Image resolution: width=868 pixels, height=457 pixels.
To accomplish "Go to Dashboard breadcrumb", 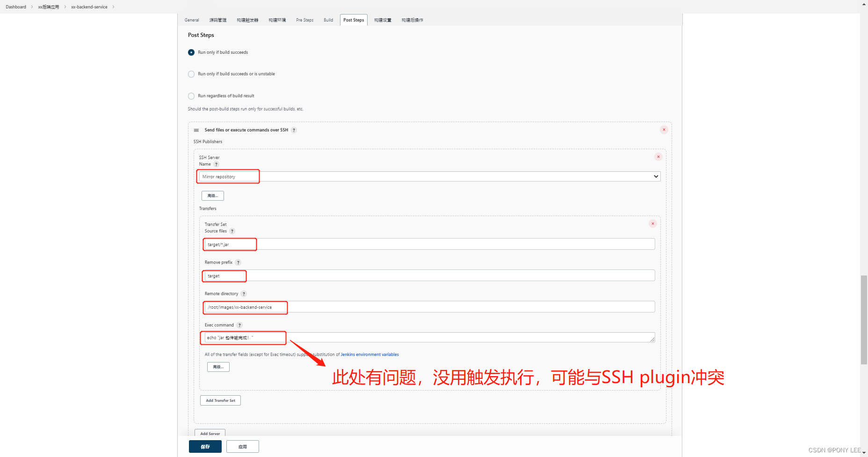I will [16, 7].
